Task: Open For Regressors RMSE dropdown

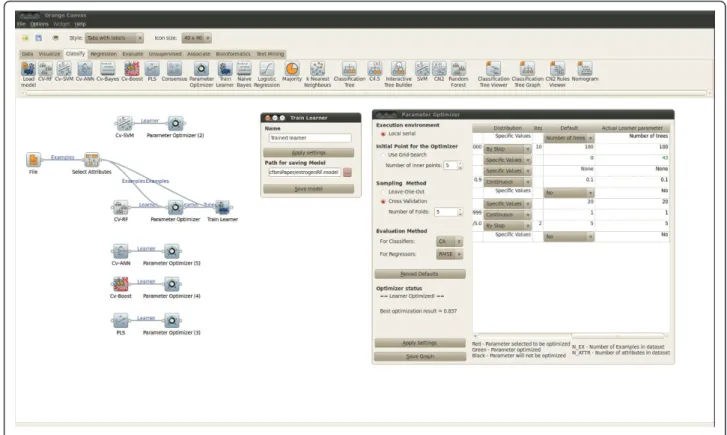Action: [x=449, y=254]
